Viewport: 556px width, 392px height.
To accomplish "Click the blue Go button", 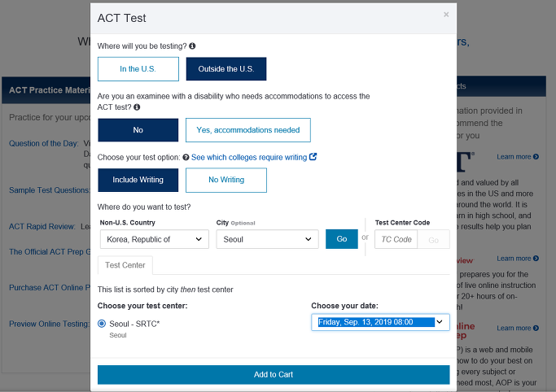I will coord(342,239).
